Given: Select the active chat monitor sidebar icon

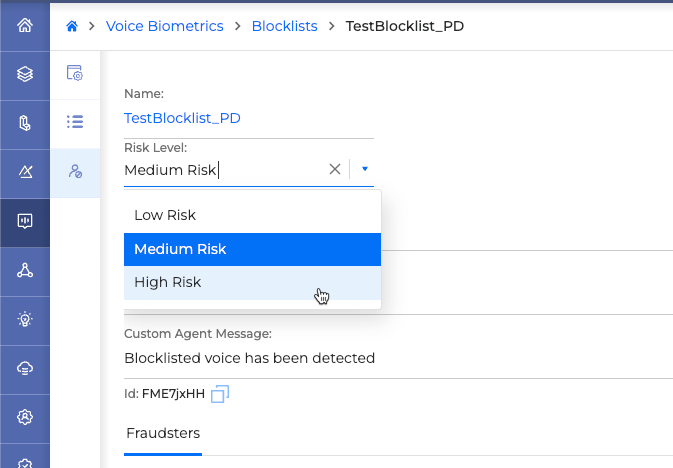Looking at the screenshot, I should click(x=25, y=221).
